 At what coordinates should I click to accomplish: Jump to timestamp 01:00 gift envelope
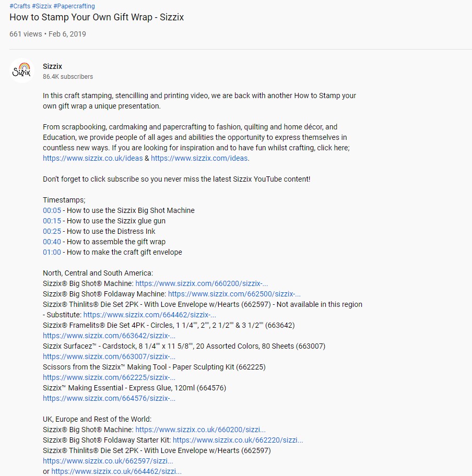click(52, 252)
